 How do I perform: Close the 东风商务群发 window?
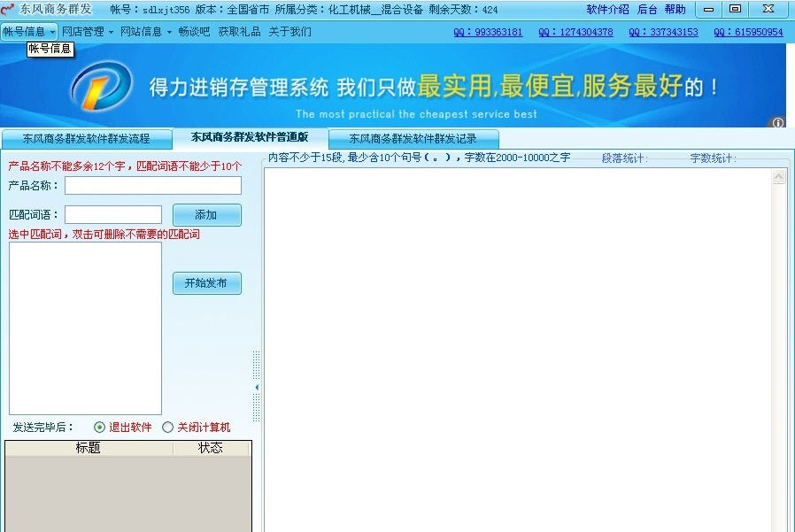click(768, 9)
